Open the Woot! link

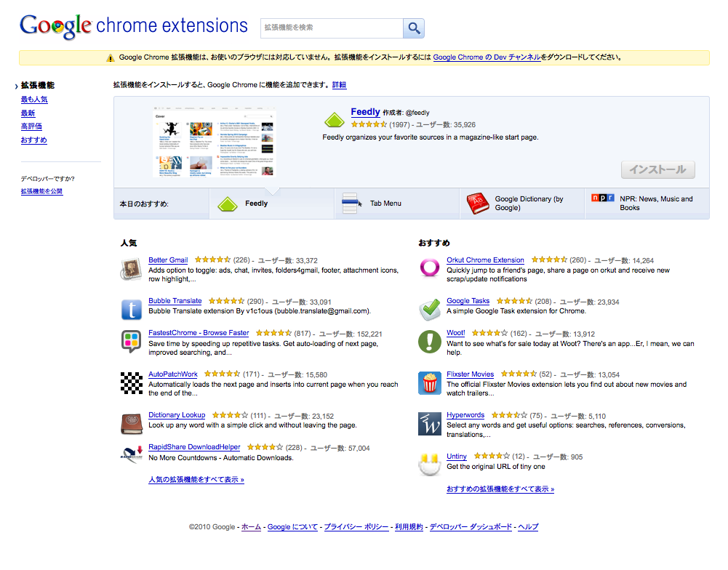click(455, 333)
